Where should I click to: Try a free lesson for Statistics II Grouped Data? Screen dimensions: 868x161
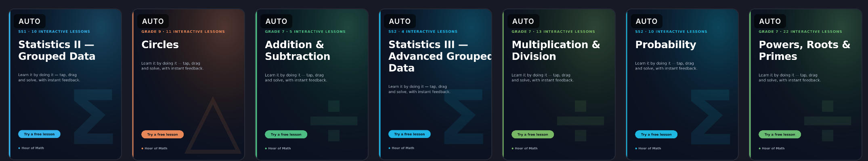click(x=39, y=134)
